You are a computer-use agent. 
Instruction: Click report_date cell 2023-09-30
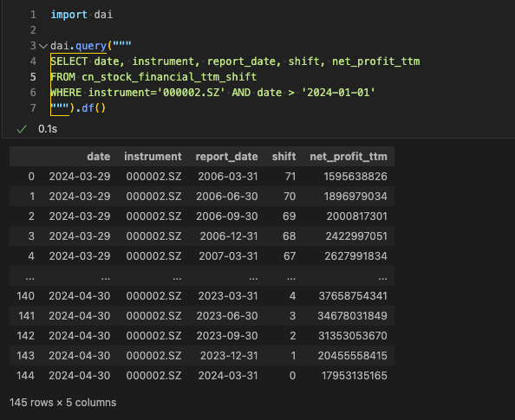click(x=227, y=336)
